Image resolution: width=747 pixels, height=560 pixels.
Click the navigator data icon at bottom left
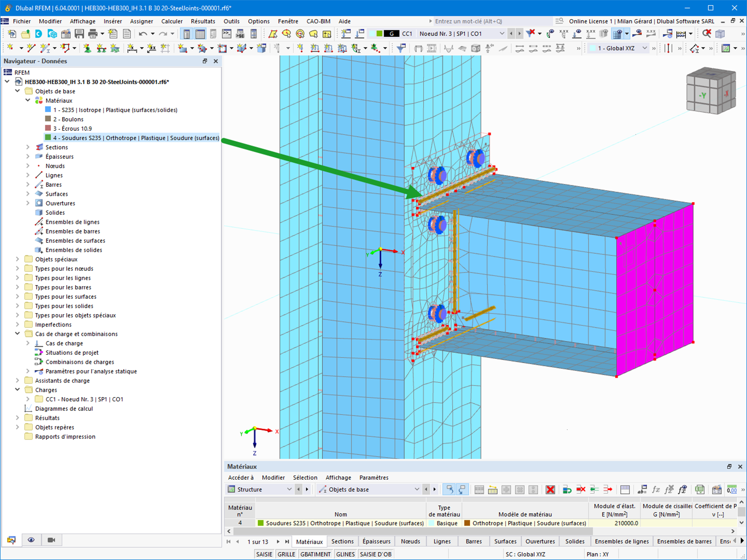click(x=11, y=540)
